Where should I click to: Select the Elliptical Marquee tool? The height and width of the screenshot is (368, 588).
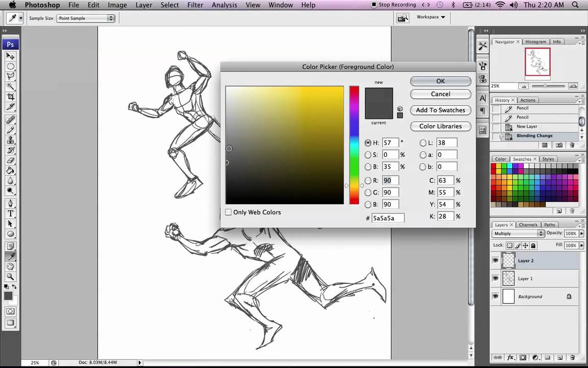[x=11, y=66]
